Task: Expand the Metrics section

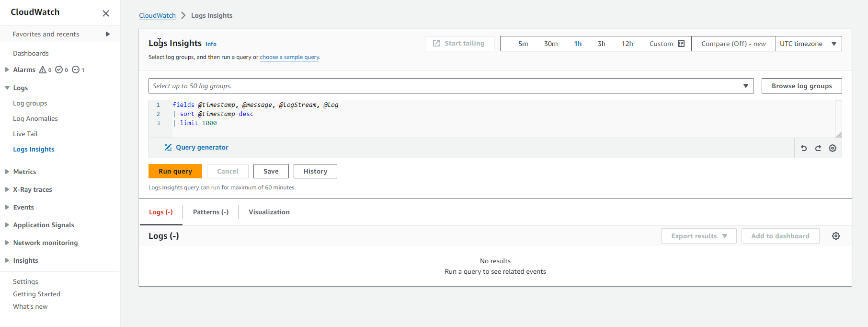Action: pos(7,172)
